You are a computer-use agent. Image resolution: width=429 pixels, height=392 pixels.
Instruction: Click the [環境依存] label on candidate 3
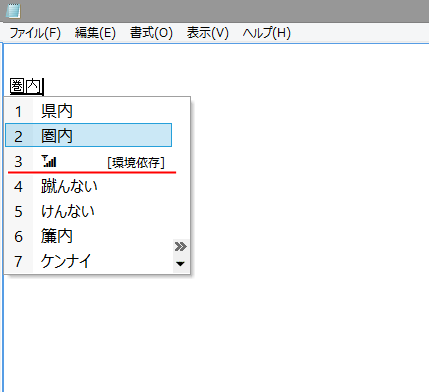pyautogui.click(x=136, y=163)
